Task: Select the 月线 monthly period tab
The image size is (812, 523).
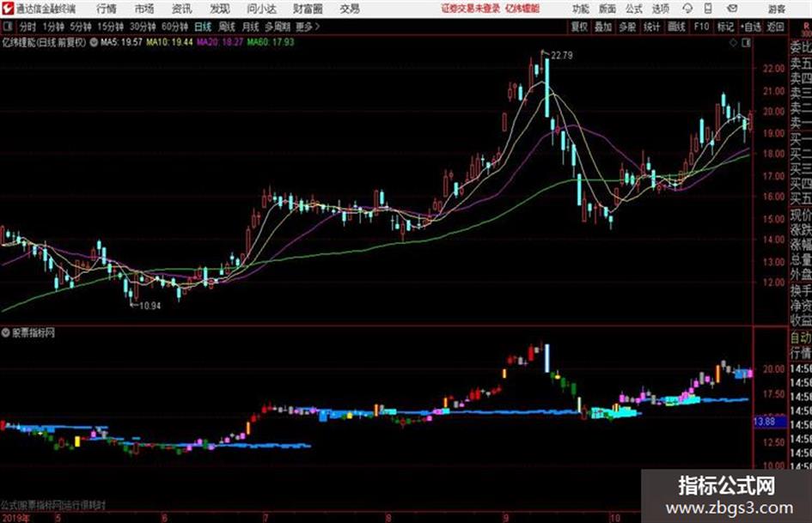Action: click(x=251, y=27)
